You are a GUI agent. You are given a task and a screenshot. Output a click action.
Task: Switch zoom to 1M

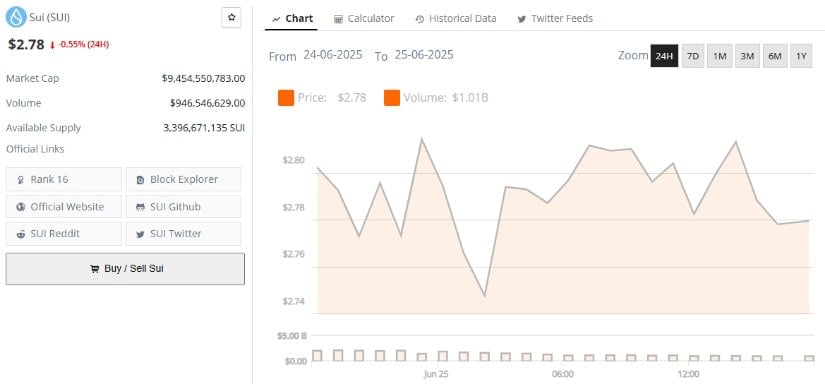(x=720, y=56)
